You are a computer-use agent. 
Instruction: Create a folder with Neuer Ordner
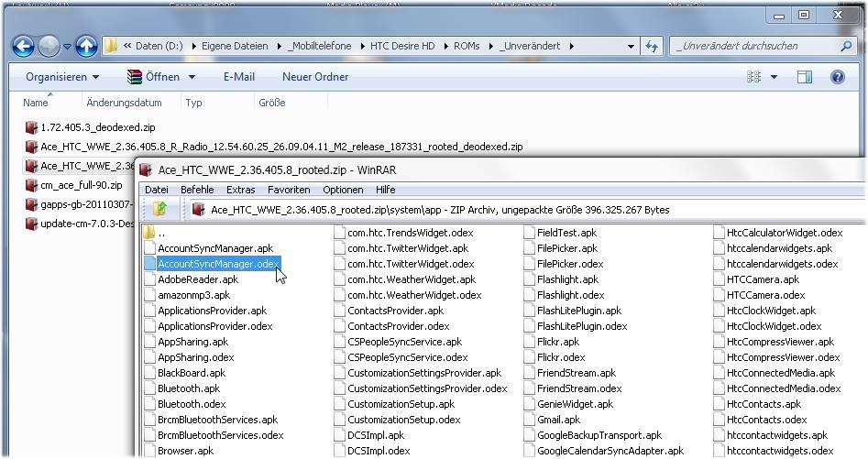click(315, 77)
